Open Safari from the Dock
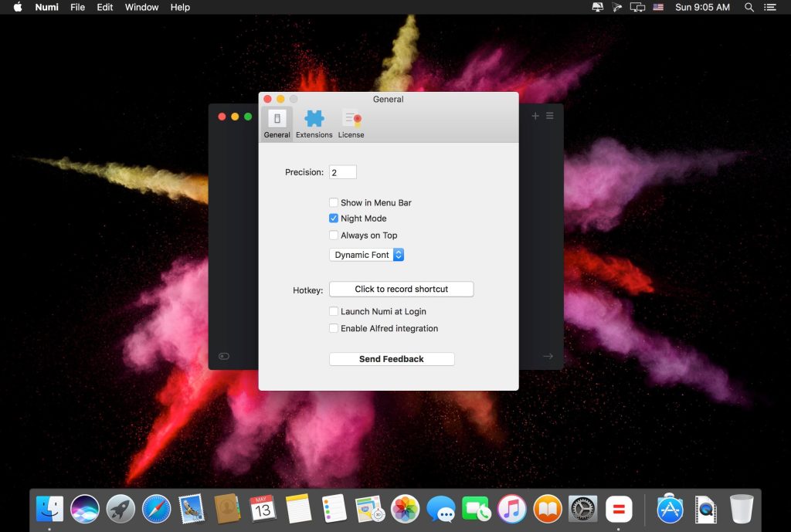 [156, 509]
